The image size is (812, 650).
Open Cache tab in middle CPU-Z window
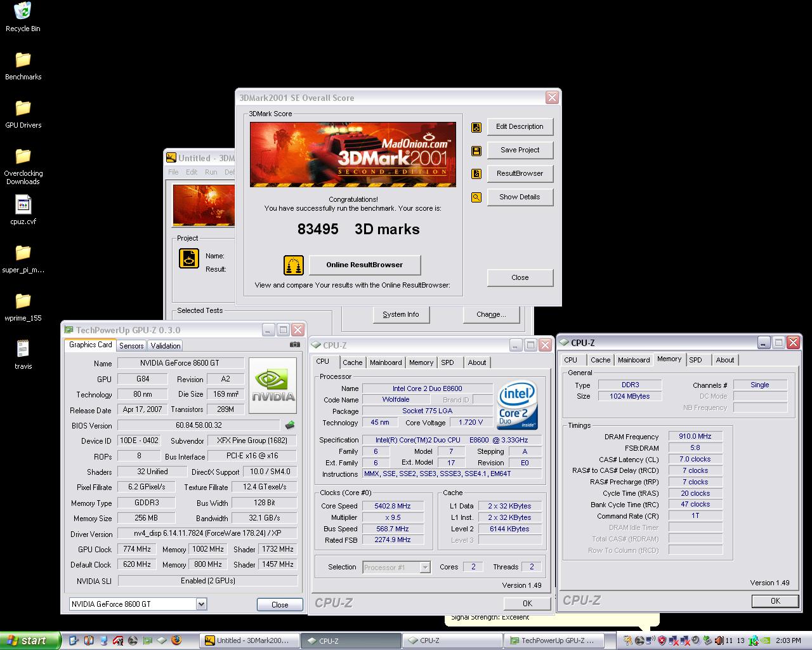click(x=353, y=362)
